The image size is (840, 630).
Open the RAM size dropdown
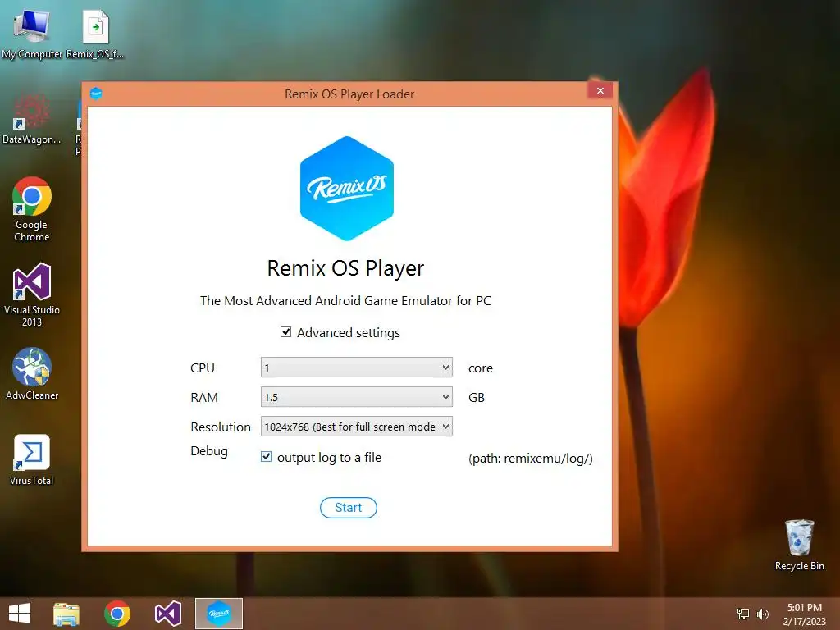[357, 397]
